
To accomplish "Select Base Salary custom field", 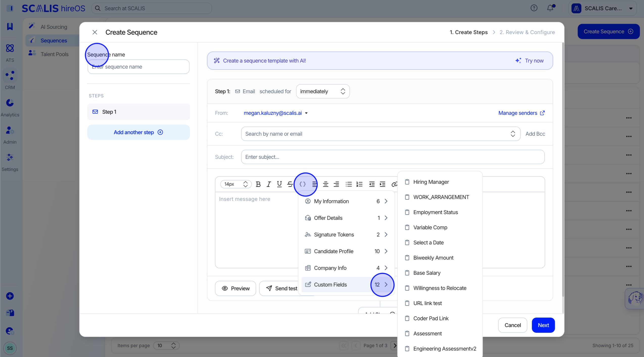I will (440, 273).
